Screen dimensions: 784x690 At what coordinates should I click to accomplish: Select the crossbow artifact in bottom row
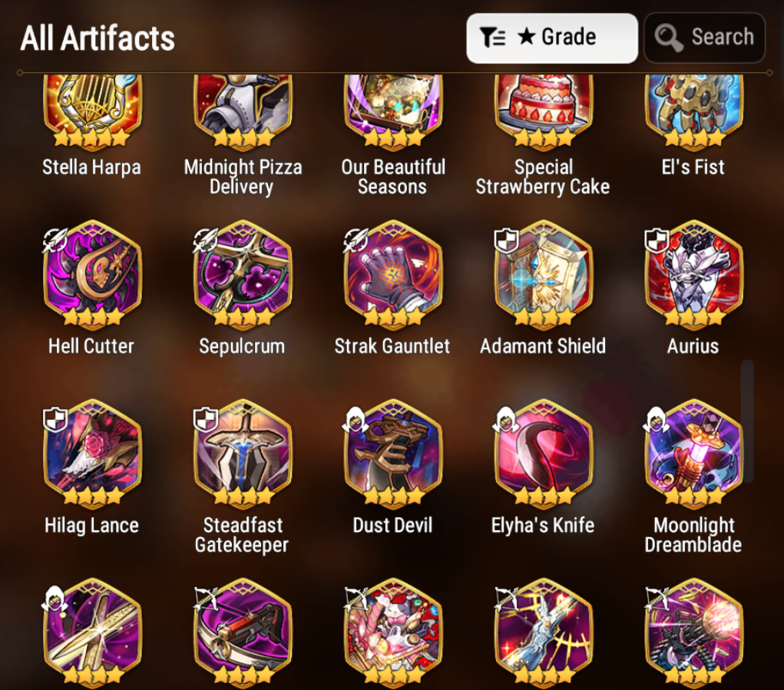tap(243, 632)
